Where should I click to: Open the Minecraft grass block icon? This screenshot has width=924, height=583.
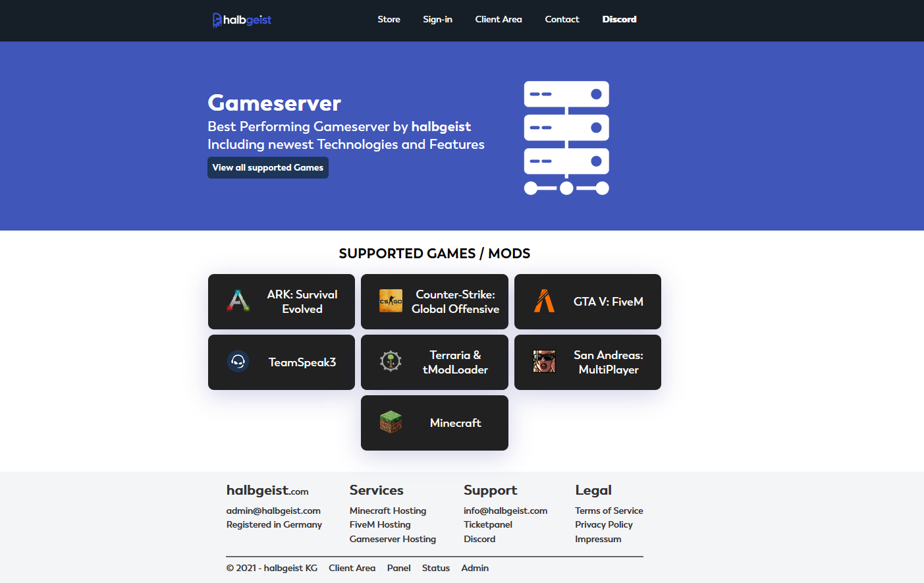point(390,422)
